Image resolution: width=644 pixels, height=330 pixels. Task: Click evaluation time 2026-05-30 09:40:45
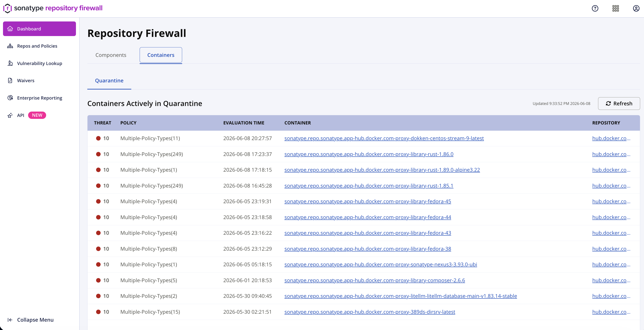pyautogui.click(x=247, y=296)
